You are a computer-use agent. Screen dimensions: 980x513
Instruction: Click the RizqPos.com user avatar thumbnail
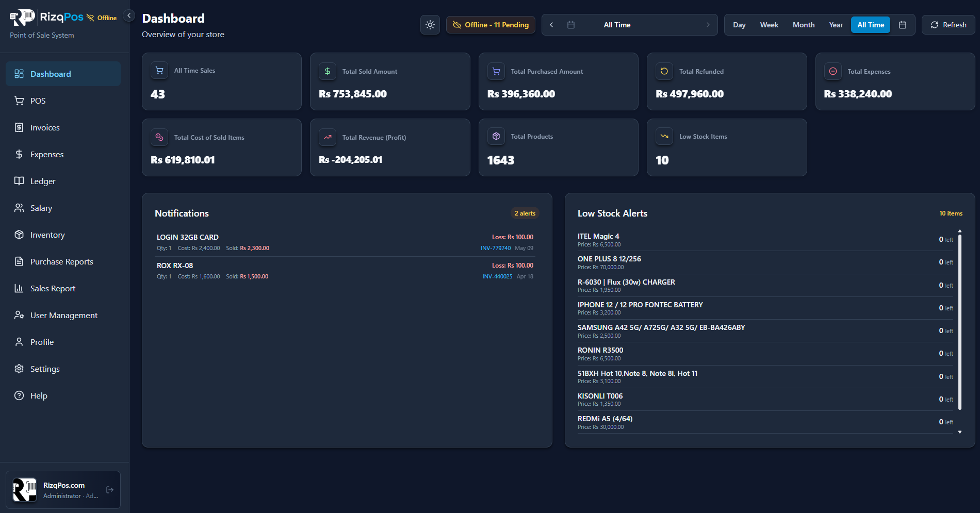point(25,490)
